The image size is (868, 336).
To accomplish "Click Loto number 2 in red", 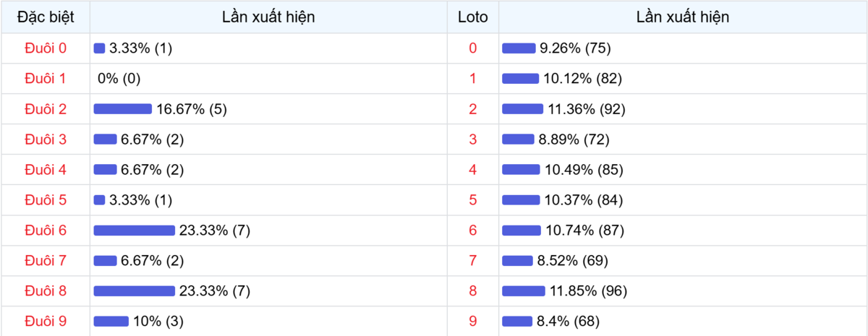I will [x=473, y=109].
